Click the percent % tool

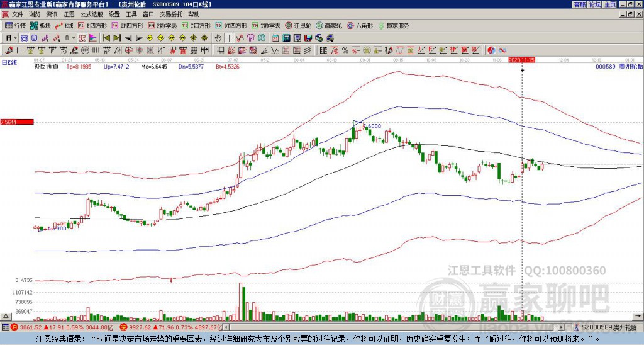[x=345, y=50]
